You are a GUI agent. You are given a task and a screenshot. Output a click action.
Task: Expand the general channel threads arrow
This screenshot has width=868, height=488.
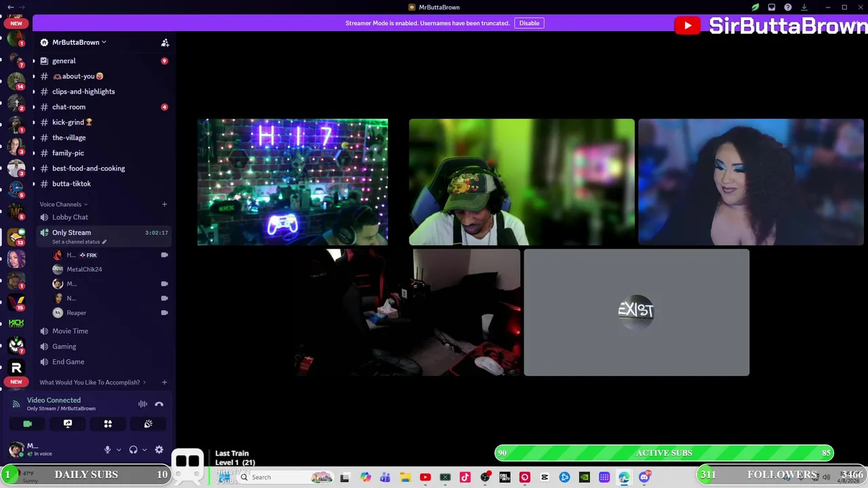pyautogui.click(x=34, y=61)
